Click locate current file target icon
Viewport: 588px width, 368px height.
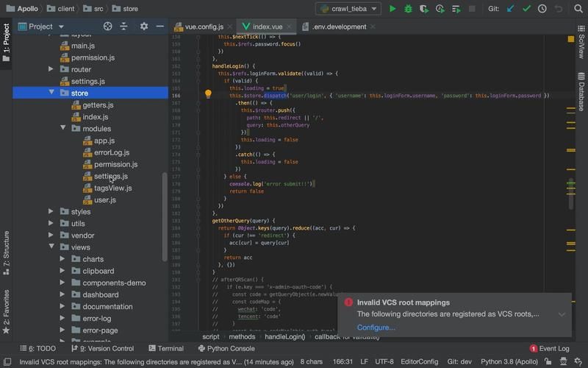[x=107, y=26]
